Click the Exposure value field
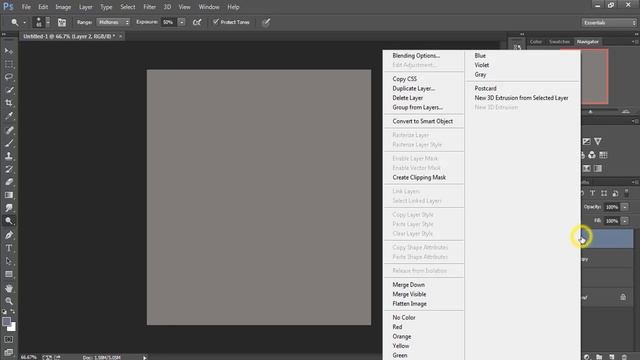The width and height of the screenshot is (640, 360). (169, 22)
